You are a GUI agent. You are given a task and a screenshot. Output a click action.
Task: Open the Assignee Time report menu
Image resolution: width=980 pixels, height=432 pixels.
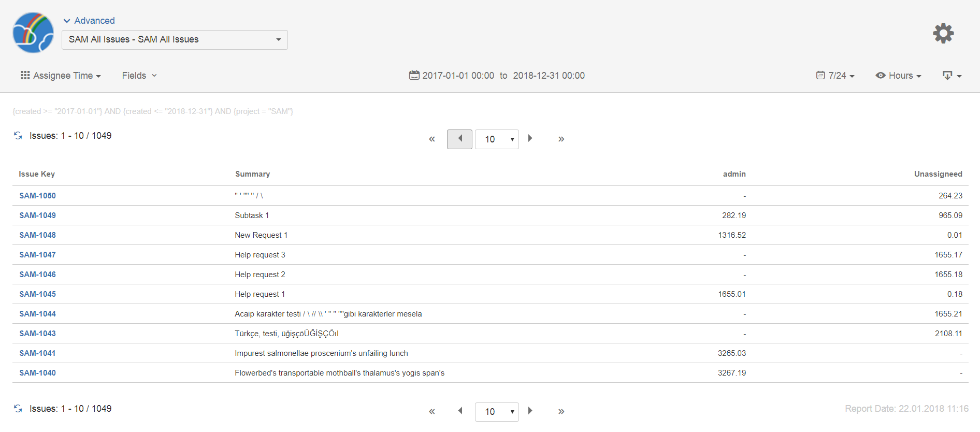click(61, 76)
